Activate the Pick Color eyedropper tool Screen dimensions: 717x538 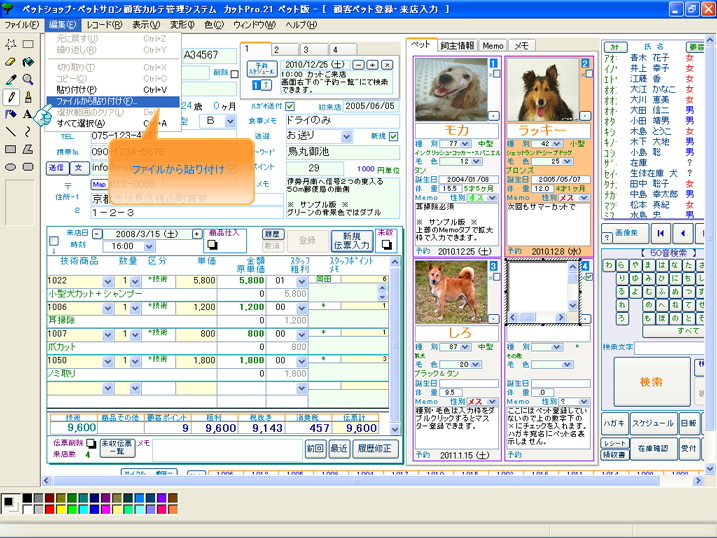[x=11, y=80]
